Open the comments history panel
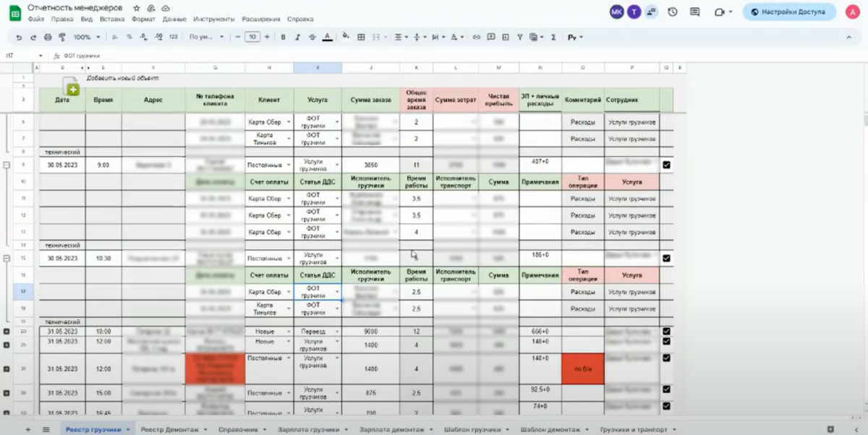Image resolution: width=868 pixels, height=435 pixels. (695, 12)
